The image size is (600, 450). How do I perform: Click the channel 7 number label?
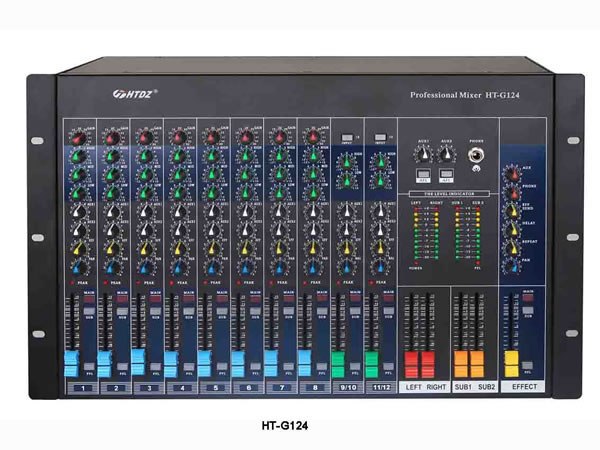click(x=282, y=388)
